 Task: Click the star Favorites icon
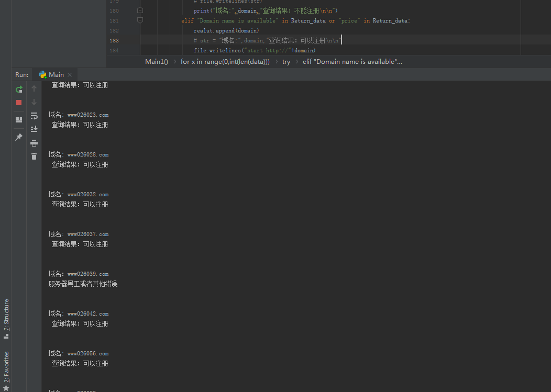6,388
